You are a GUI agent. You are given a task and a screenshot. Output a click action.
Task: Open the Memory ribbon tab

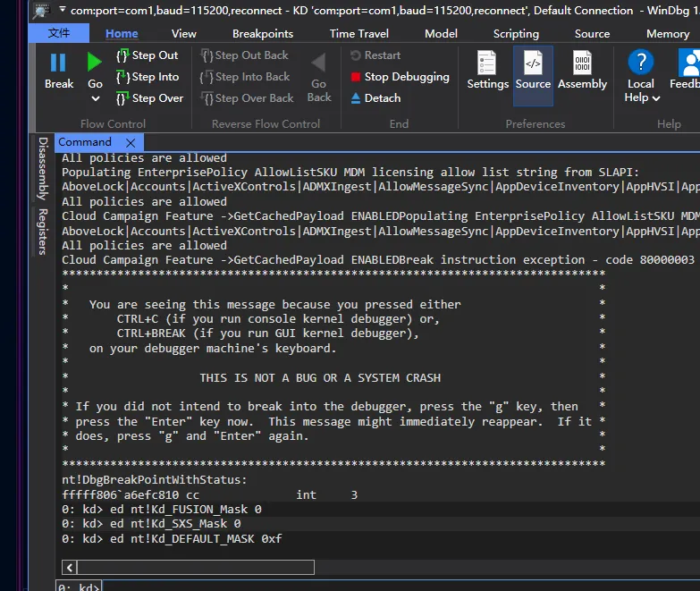coord(668,34)
